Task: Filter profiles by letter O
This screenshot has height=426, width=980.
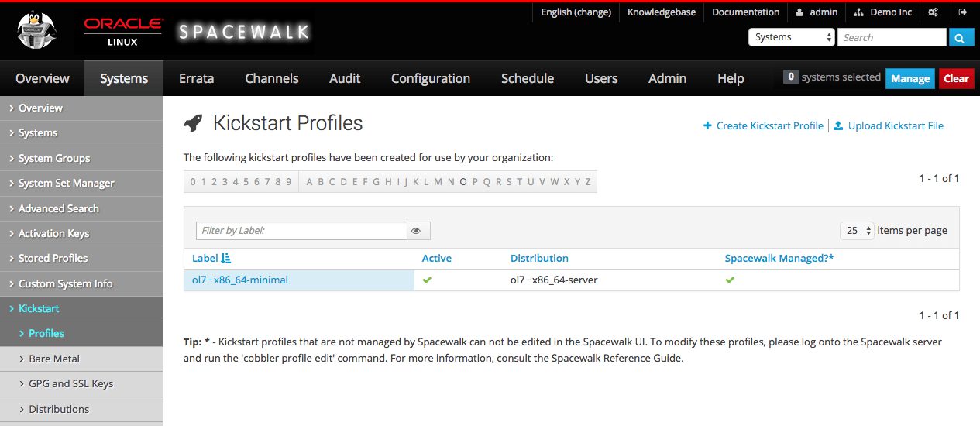Action: pyautogui.click(x=463, y=182)
